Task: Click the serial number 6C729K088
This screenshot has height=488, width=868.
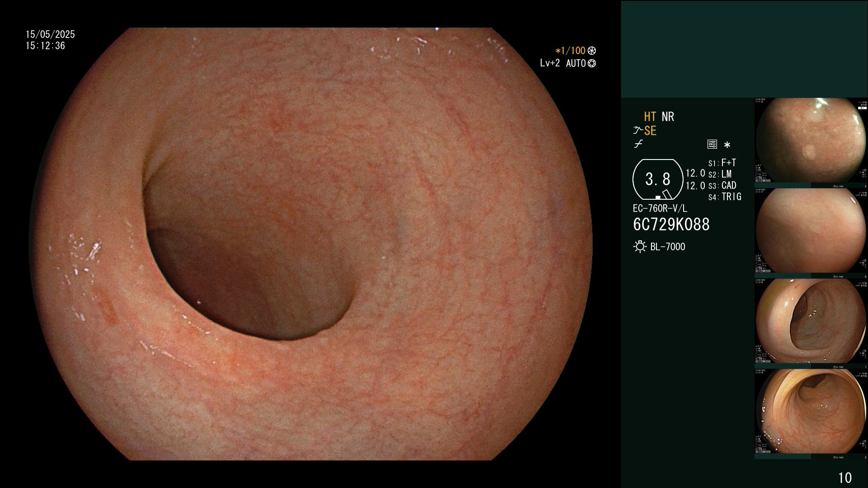Action: (x=671, y=225)
